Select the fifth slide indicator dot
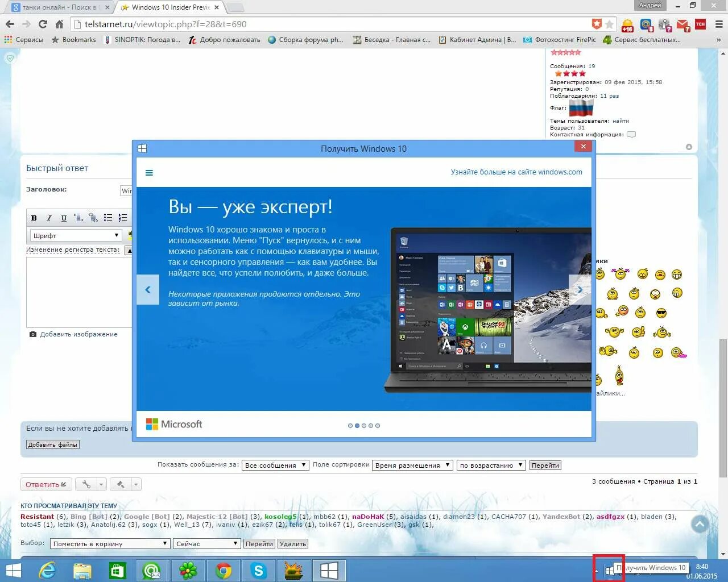Screen dimensions: 728x582 click(378, 426)
